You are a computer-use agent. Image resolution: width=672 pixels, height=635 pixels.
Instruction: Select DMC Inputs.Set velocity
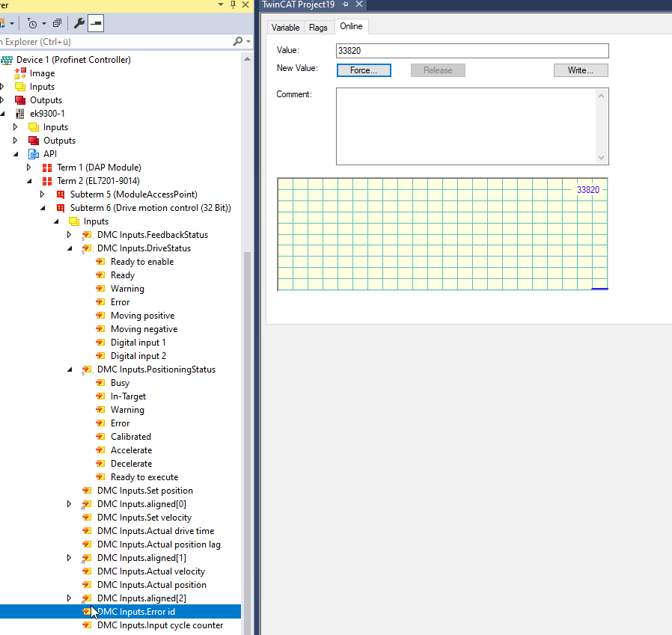click(x=144, y=518)
